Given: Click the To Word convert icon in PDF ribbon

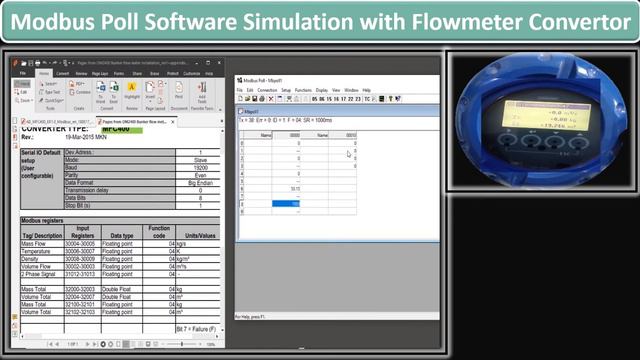Looking at the screenshot, I should coord(100,92).
